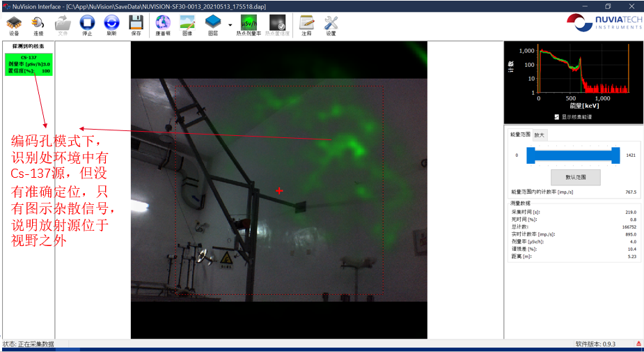Switch to the 能量范围 tab
Screen dimensions: 644x352
520,134
